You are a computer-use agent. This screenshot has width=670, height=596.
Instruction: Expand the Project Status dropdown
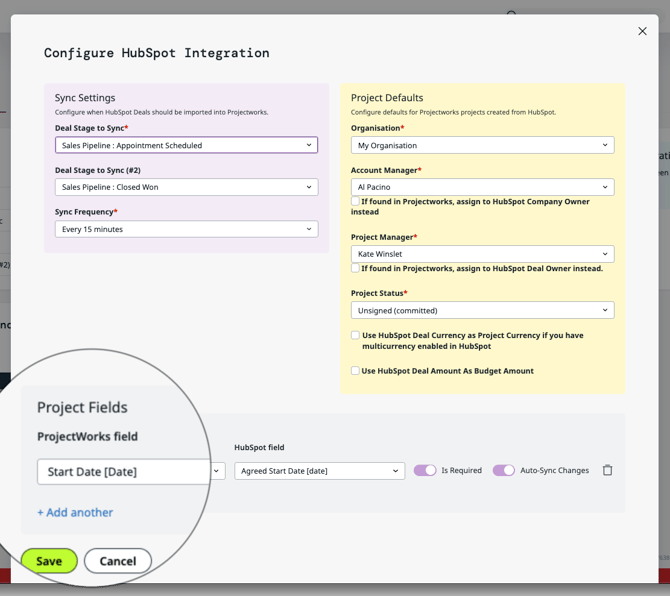coord(482,310)
